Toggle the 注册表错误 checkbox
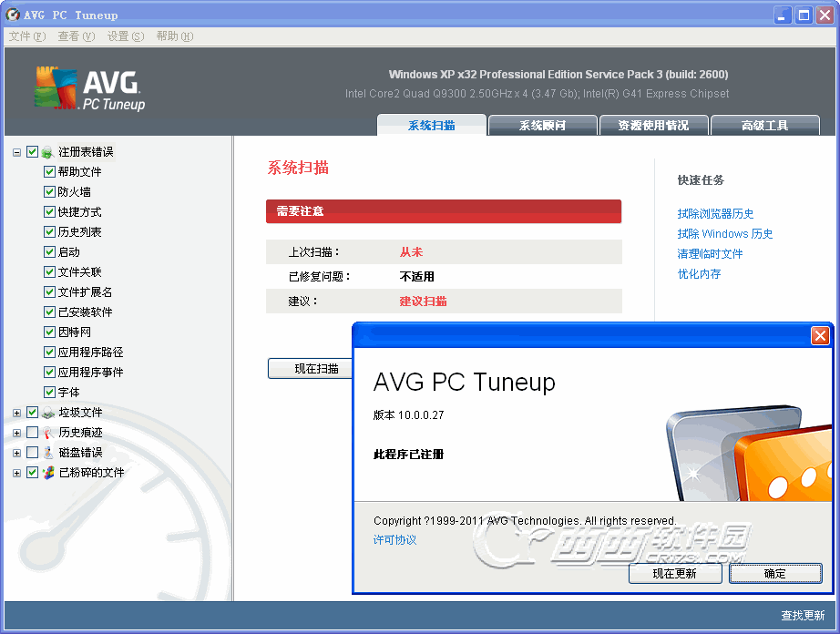The width and height of the screenshot is (840, 634). tap(32, 151)
